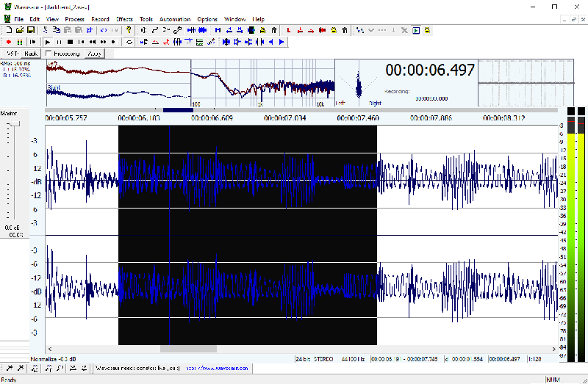Click the waveform horizontal scrollbar thumb
Viewport: 588px width, 384px height.
pyautogui.click(x=188, y=349)
